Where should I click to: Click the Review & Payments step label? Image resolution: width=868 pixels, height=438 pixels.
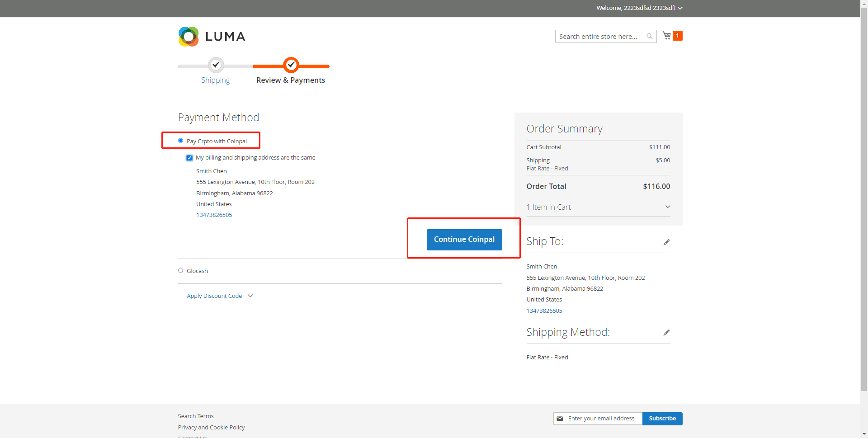291,80
